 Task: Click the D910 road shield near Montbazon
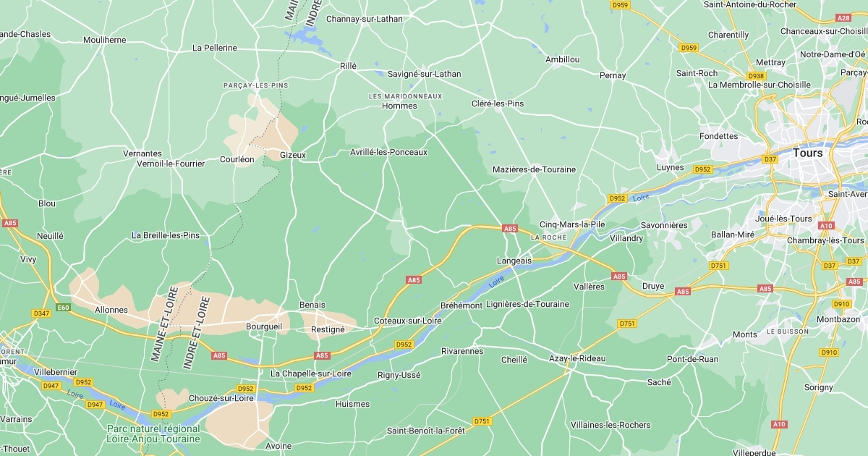click(841, 304)
